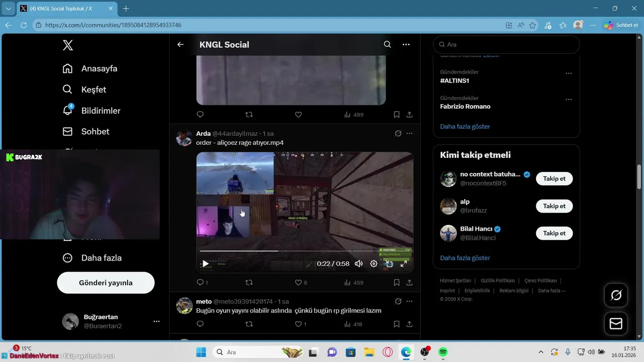The image size is (644, 362).
Task: Open the floating messages button
Action: click(616, 324)
